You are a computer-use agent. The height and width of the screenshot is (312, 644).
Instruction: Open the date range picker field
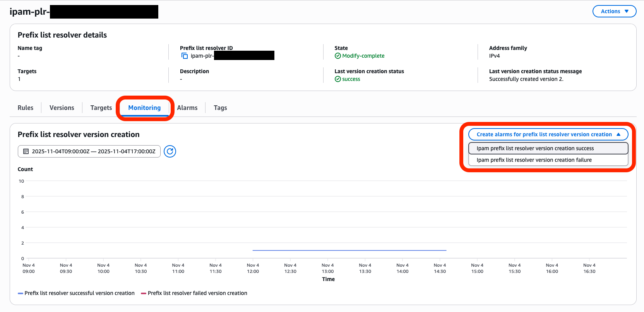93,151
